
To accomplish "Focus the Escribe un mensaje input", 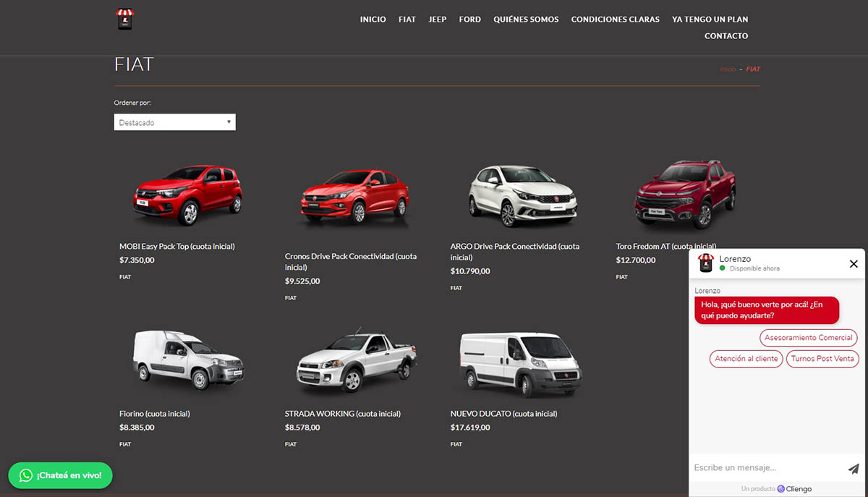I will coord(765,468).
